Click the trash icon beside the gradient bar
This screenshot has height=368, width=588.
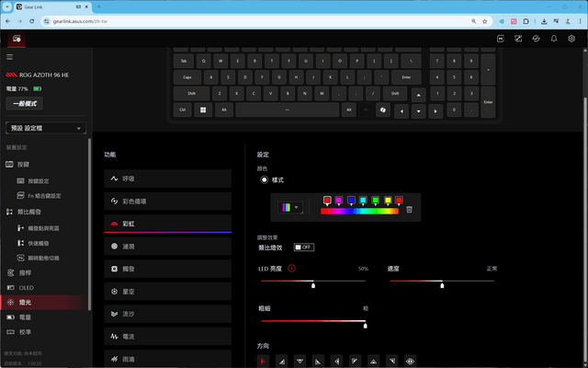pos(409,210)
